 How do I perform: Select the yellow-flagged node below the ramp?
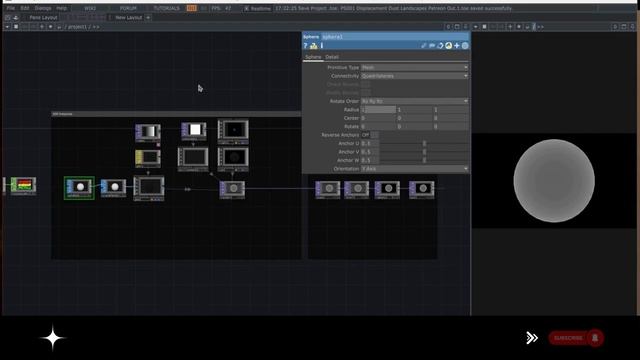click(x=148, y=158)
